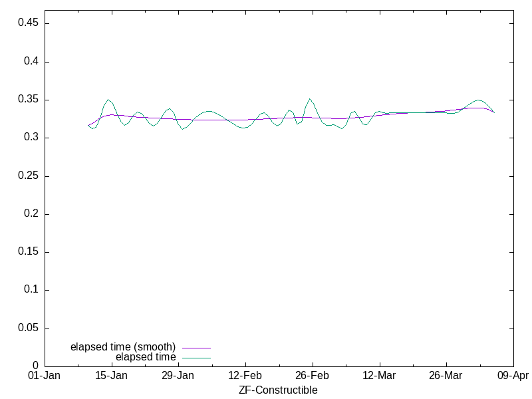This screenshot has height=399, width=532.
Task: Click the 0.05 y-axis tick label
Action: point(27,329)
